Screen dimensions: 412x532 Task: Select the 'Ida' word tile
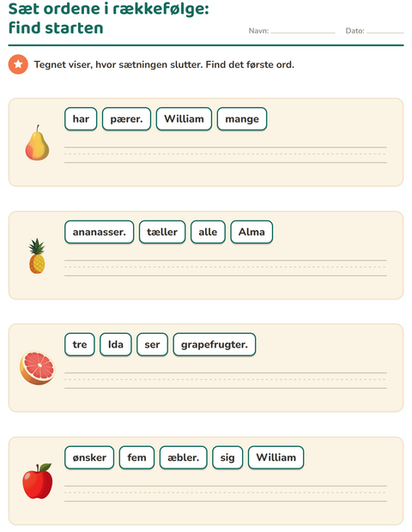116,344
